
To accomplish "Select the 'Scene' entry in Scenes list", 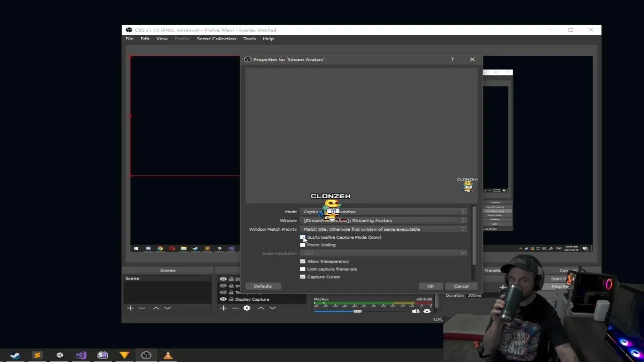I will click(x=167, y=279).
